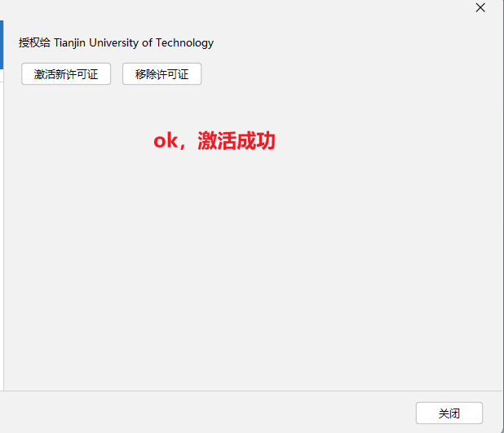
Task: Click the blank title bar area left of X
Action: (x=245, y=8)
